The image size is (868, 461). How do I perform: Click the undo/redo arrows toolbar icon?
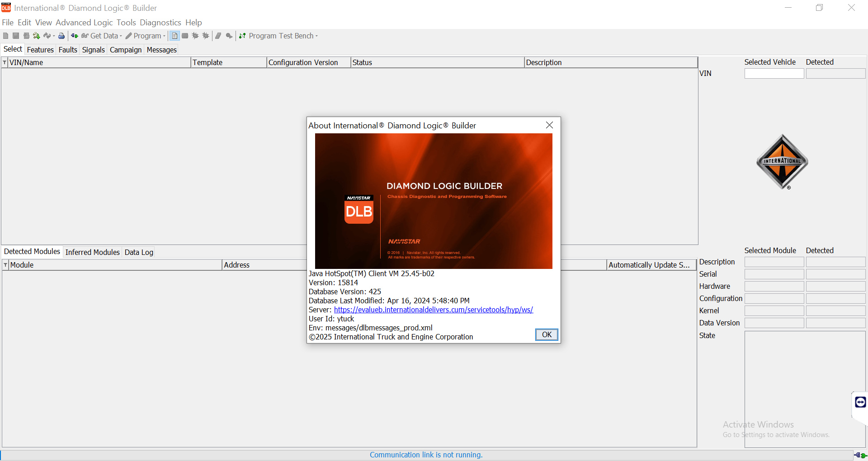click(47, 36)
